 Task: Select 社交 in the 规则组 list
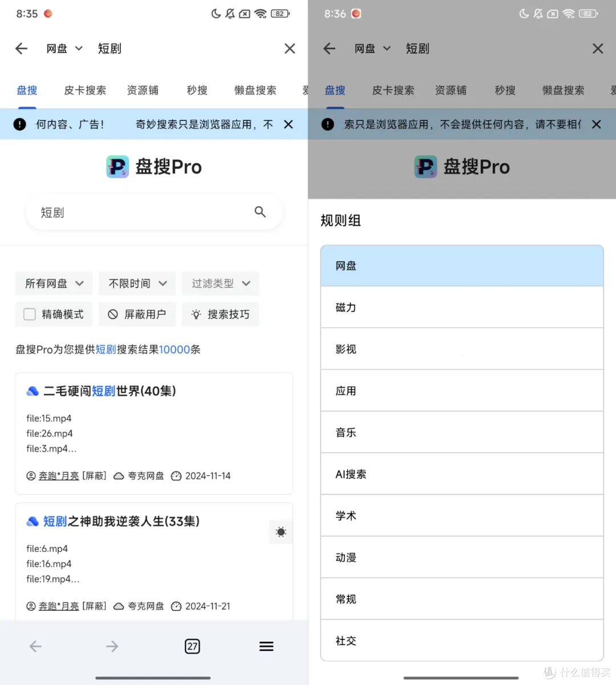(x=462, y=641)
